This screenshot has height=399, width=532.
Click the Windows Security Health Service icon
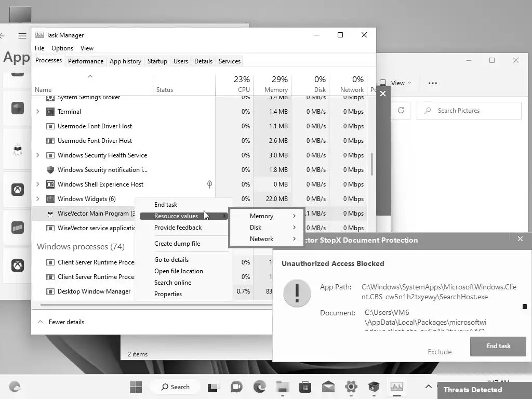tap(50, 155)
